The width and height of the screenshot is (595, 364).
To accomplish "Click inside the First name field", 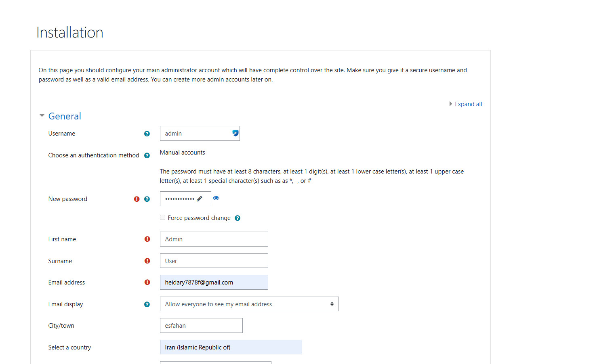I will (214, 239).
